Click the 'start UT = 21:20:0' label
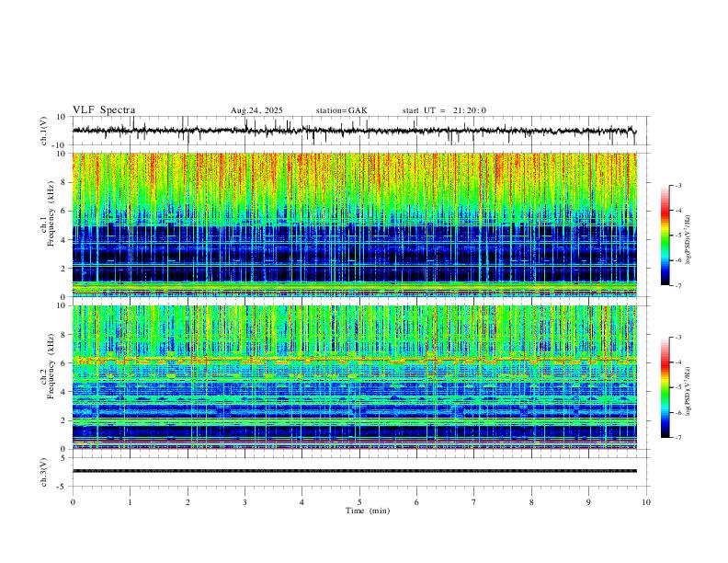This screenshot has height=563, width=728. pos(444,110)
